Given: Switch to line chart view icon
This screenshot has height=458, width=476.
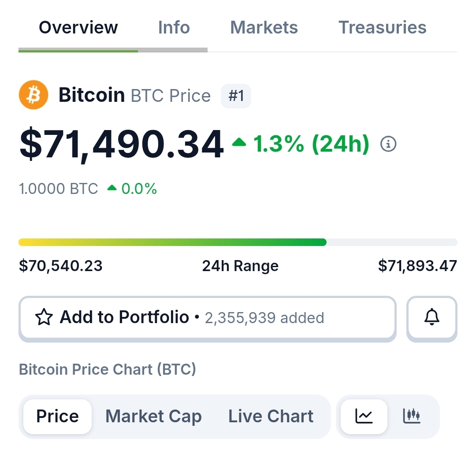Looking at the screenshot, I should coord(364,416).
